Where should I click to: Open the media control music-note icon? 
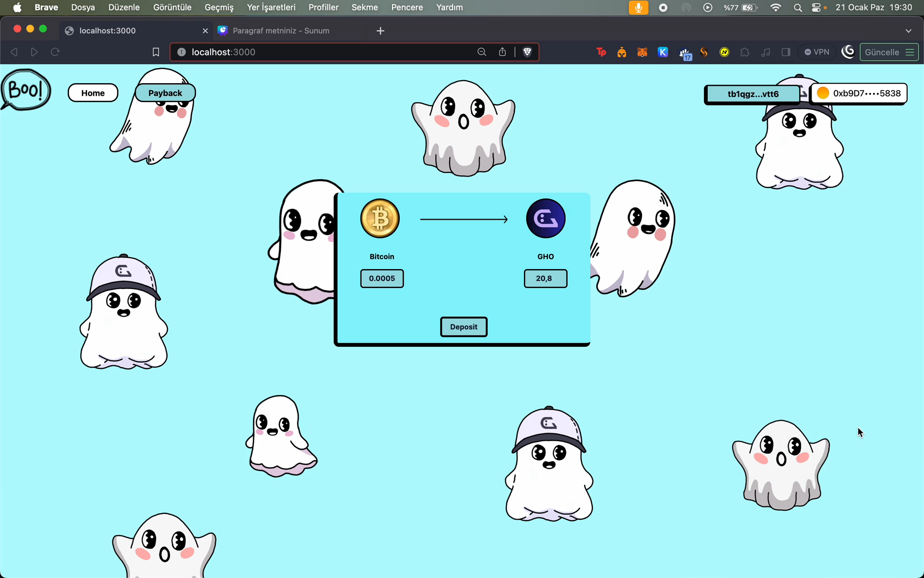(x=766, y=52)
